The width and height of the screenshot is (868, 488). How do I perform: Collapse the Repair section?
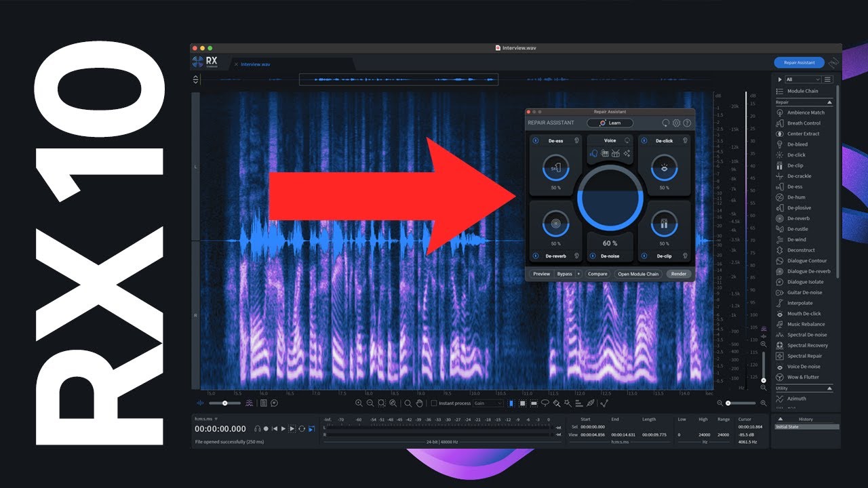click(830, 102)
